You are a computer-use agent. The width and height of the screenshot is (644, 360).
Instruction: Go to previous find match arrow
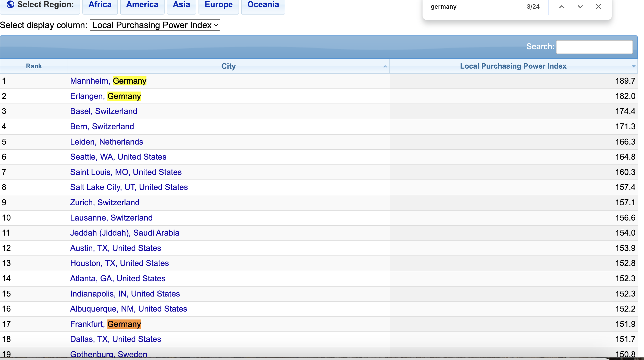[562, 7]
